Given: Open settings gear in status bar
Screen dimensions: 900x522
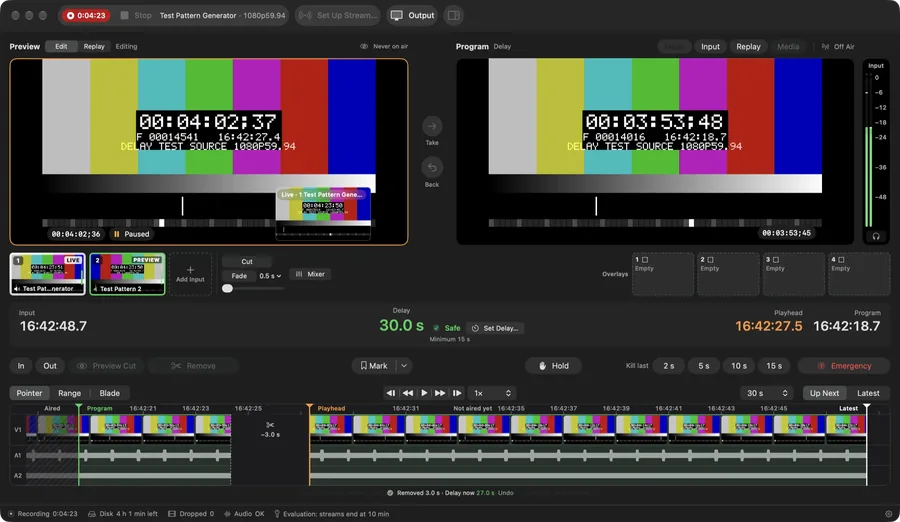Looking at the screenshot, I should pos(888,514).
